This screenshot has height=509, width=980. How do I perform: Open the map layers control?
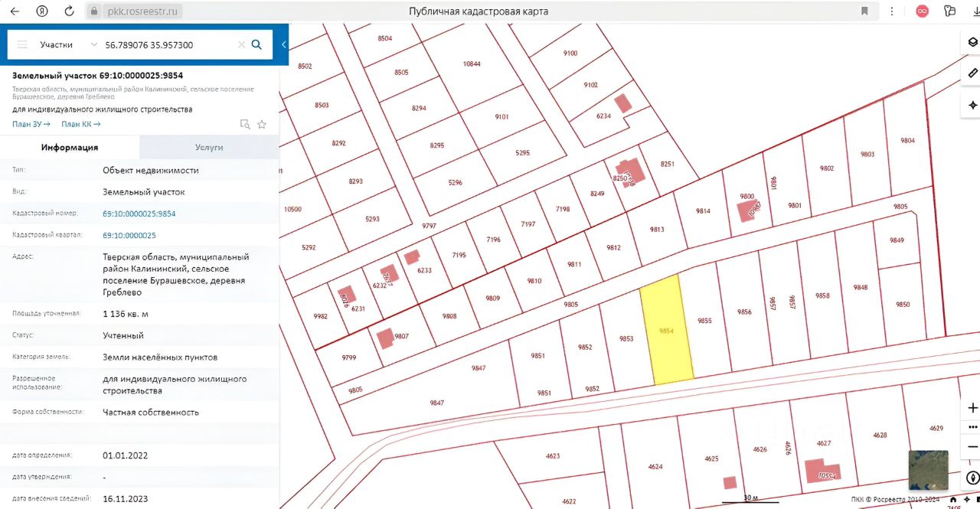973,43
